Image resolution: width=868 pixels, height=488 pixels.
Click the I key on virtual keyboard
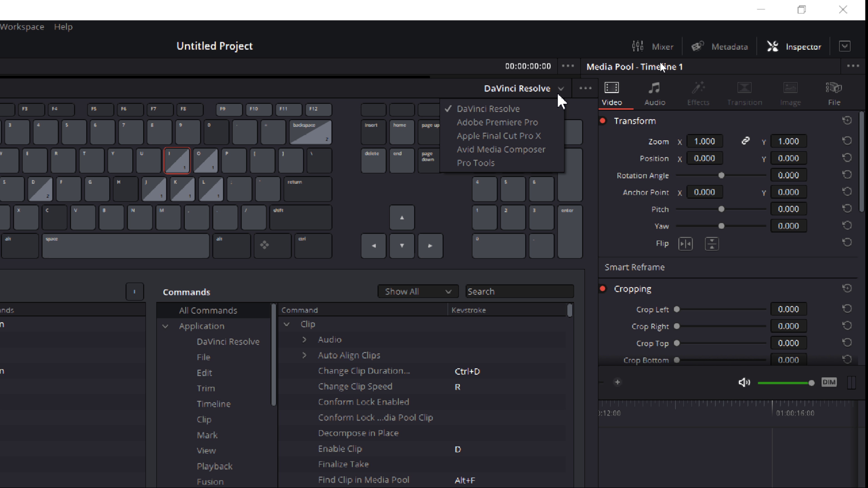(177, 160)
